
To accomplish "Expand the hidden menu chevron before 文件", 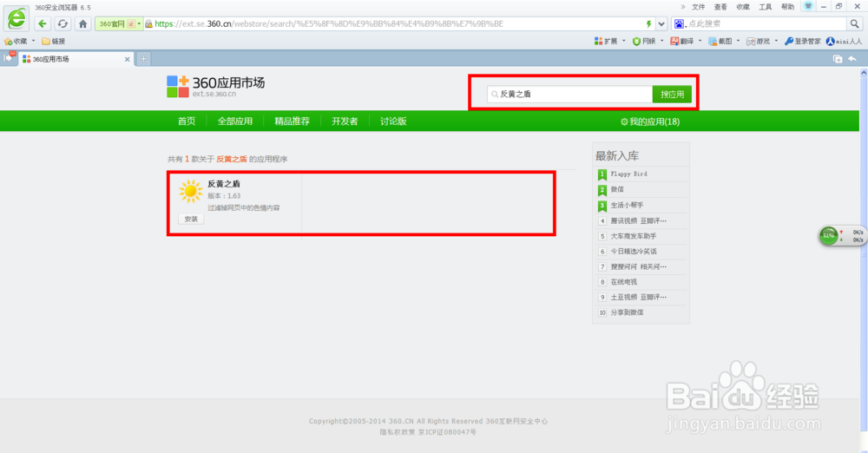I will pos(683,7).
